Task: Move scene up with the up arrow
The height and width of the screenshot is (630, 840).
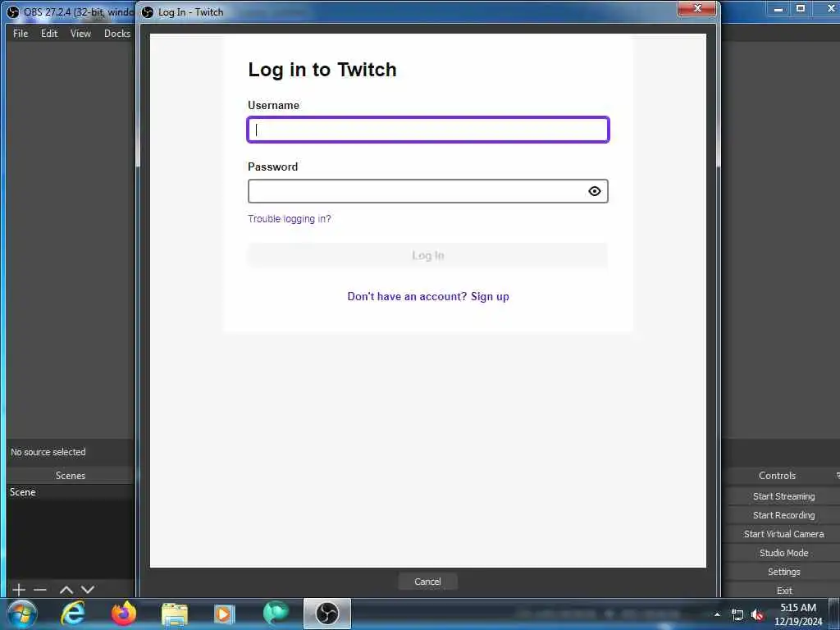Action: (66, 590)
